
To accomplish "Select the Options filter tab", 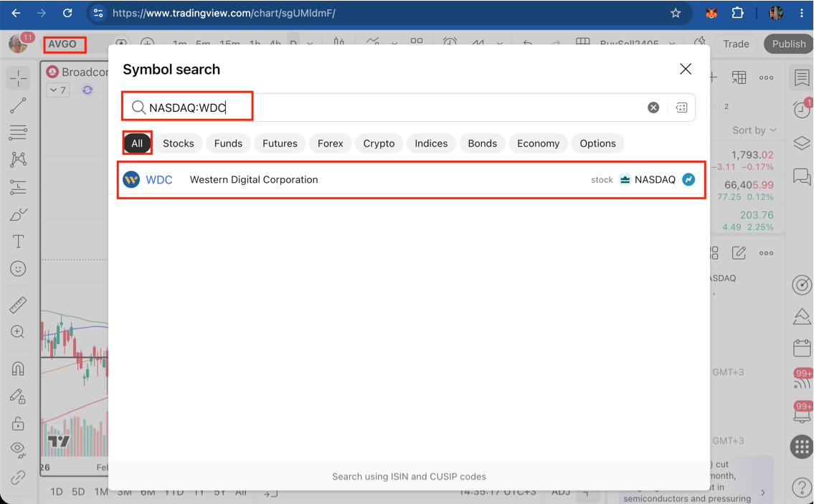I will tap(597, 143).
